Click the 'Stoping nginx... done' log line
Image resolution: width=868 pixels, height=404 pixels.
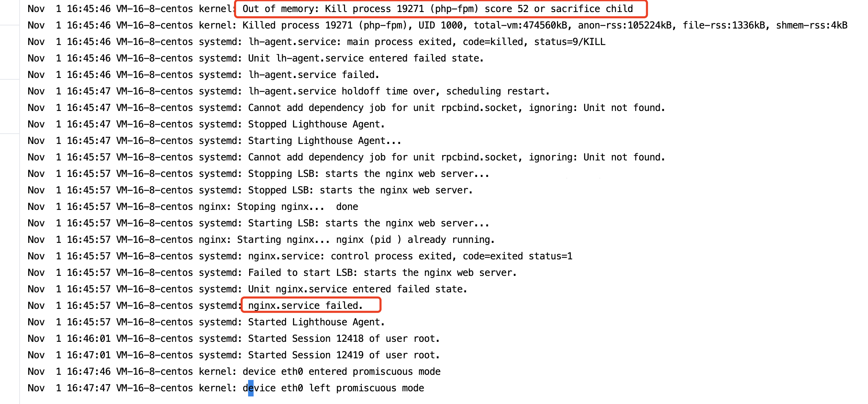[x=193, y=206]
